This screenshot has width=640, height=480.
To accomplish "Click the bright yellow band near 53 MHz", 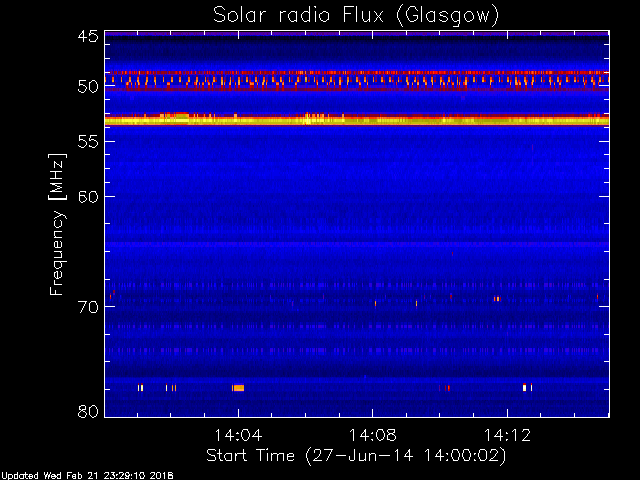I will pos(357,120).
